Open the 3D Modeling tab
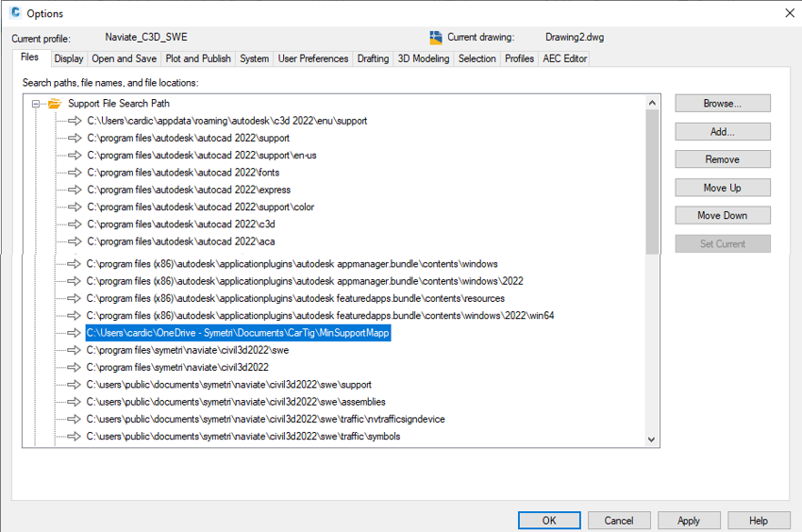This screenshot has height=532, width=802. coord(424,58)
